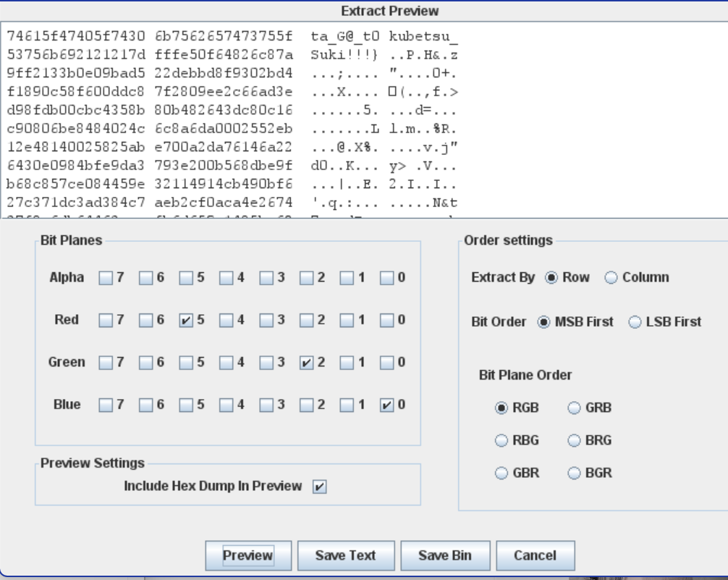Select BRG bit plane order
This screenshot has height=580, width=728.
[575, 440]
